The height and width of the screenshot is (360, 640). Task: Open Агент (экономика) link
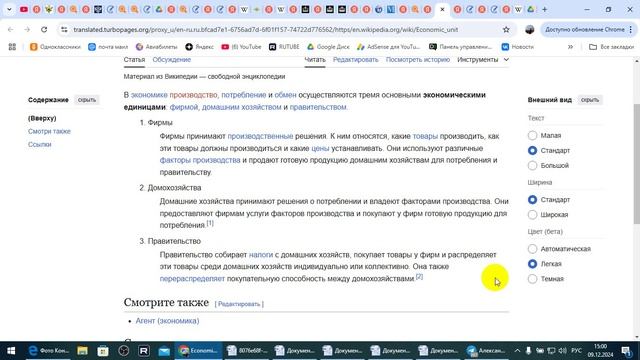[167, 321]
